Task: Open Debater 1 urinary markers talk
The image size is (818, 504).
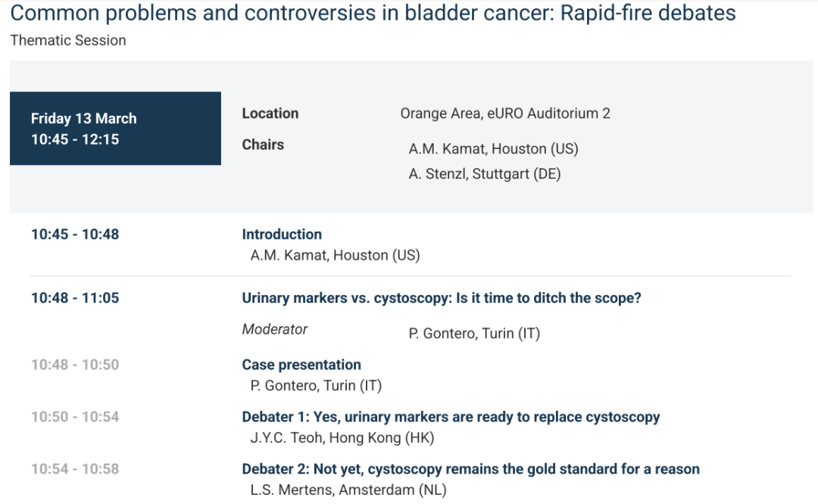Action: (x=451, y=417)
